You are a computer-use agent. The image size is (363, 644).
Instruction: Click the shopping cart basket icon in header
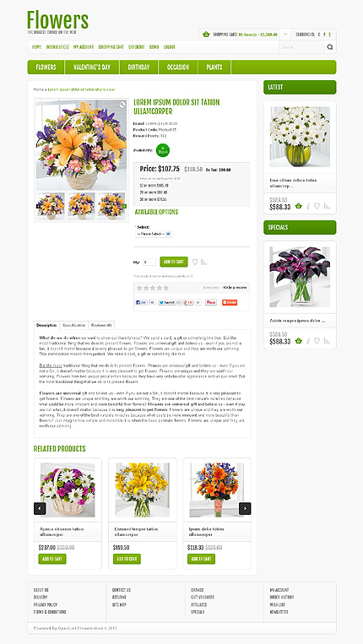206,35
